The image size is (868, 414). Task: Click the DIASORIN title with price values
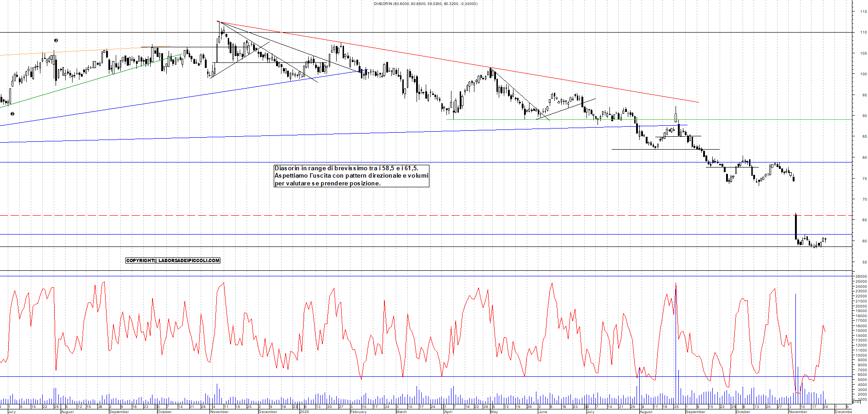tap(425, 4)
